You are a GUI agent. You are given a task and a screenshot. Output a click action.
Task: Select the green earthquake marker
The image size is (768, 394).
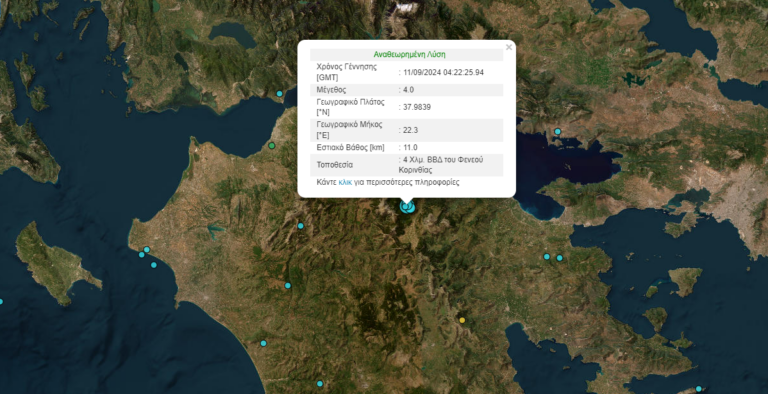[x=272, y=146]
